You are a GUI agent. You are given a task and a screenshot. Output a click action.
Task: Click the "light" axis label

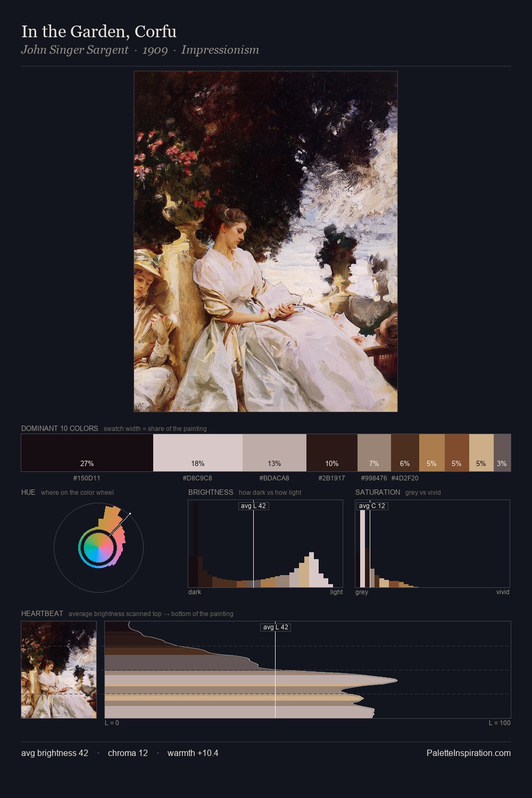tap(336, 592)
